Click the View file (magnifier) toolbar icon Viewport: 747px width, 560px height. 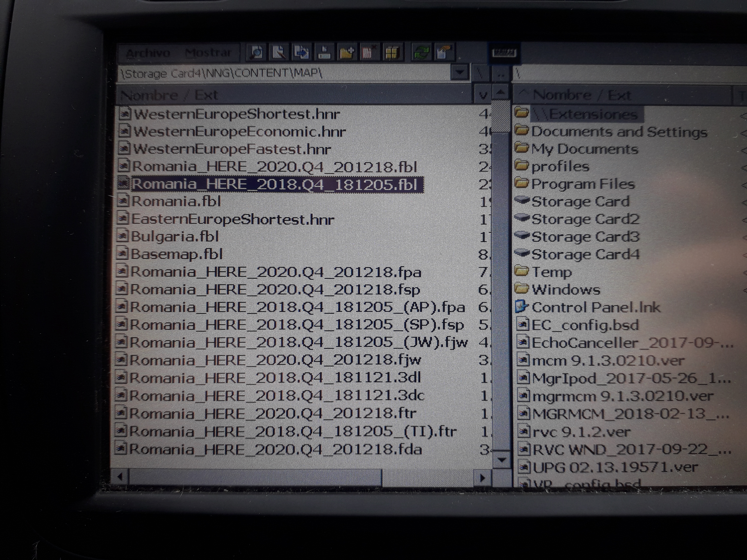(x=257, y=53)
